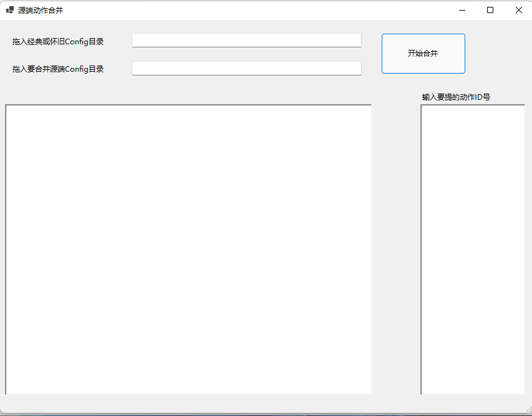Click the 输入要提的动作ID号 label
Viewport: 532px width, 416px height.
pyautogui.click(x=456, y=97)
